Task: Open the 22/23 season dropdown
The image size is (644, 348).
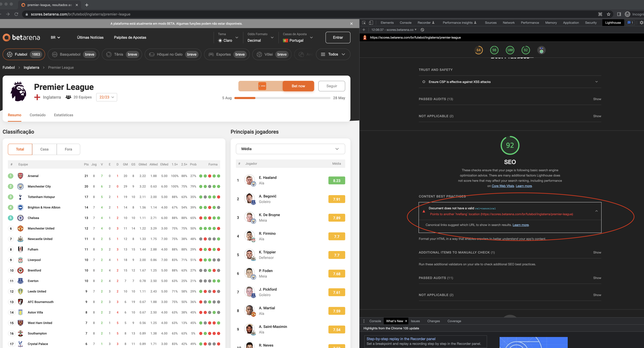Action: coord(107,97)
